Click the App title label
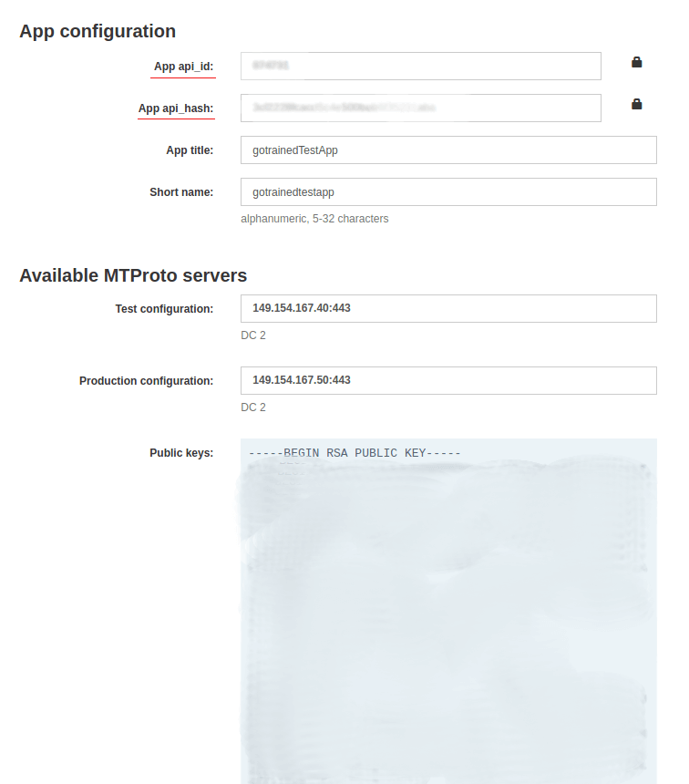Screen dimensions: 689x784 [x=190, y=150]
